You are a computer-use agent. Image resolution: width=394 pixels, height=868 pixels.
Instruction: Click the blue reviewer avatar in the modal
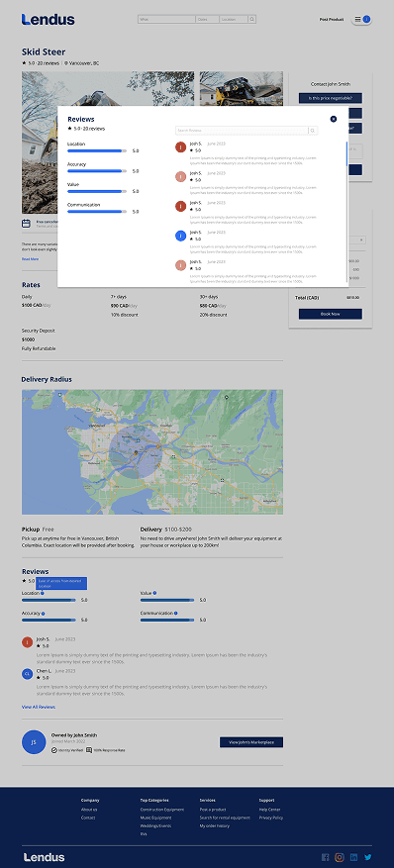(x=180, y=236)
